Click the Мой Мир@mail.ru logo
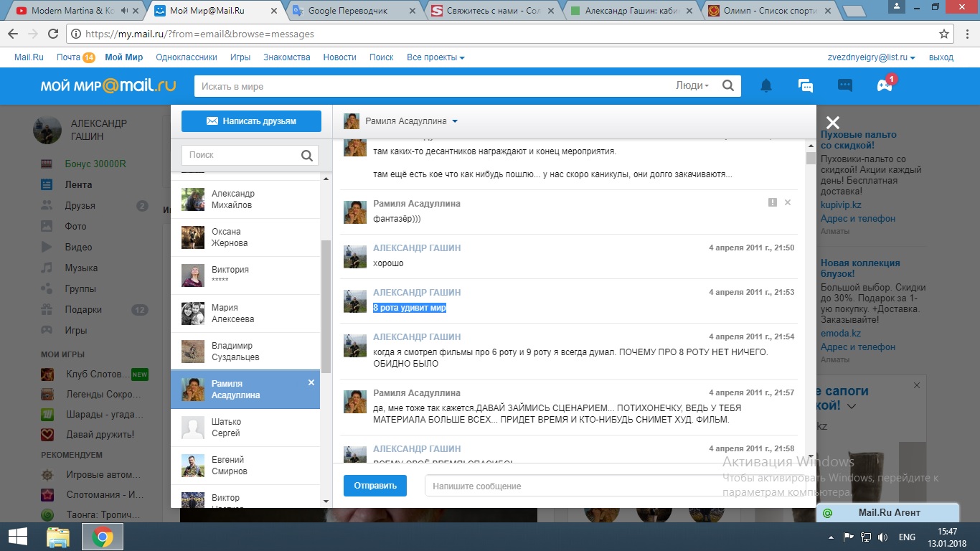The image size is (980, 551). pyautogui.click(x=108, y=85)
